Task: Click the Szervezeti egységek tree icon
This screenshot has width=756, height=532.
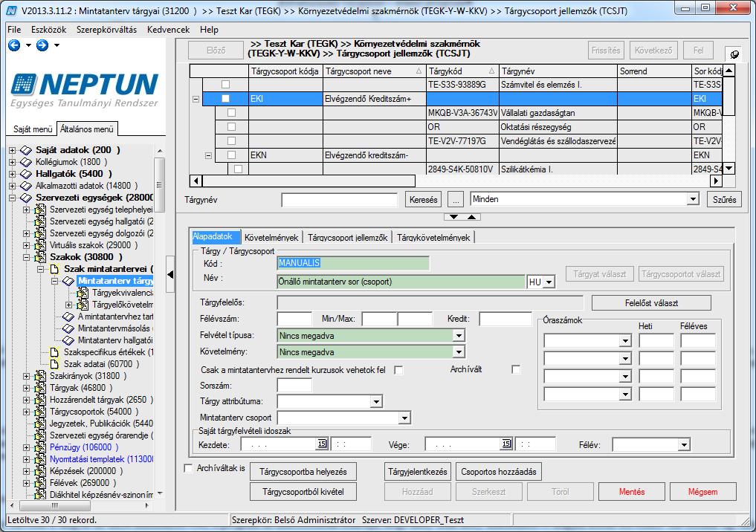Action: coord(25,198)
